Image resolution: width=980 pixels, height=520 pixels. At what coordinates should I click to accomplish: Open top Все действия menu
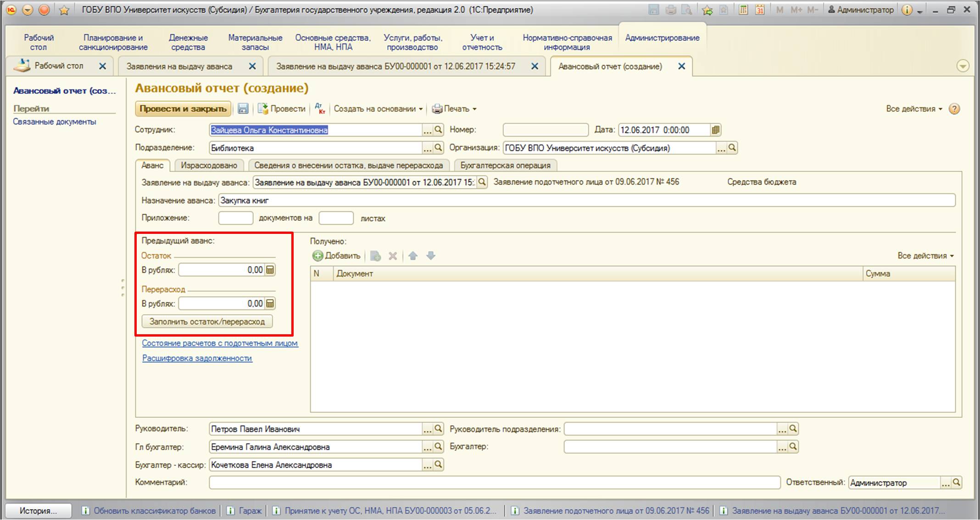click(x=914, y=109)
